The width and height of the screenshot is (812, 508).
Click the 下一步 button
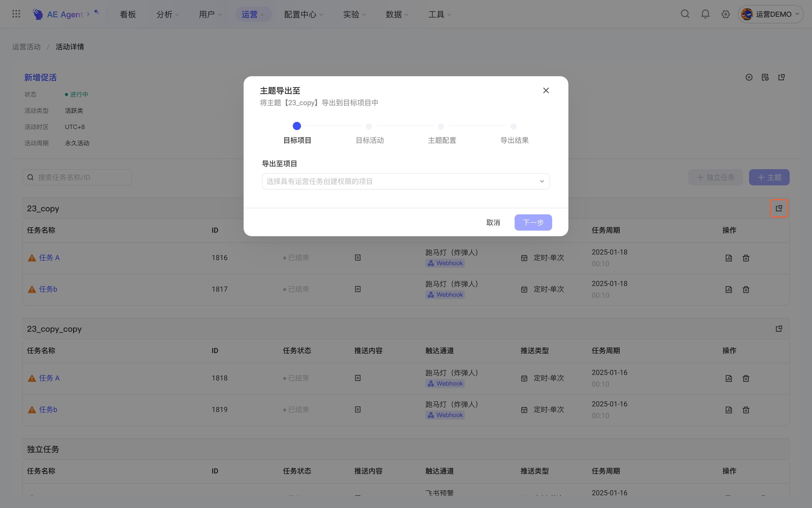533,223
